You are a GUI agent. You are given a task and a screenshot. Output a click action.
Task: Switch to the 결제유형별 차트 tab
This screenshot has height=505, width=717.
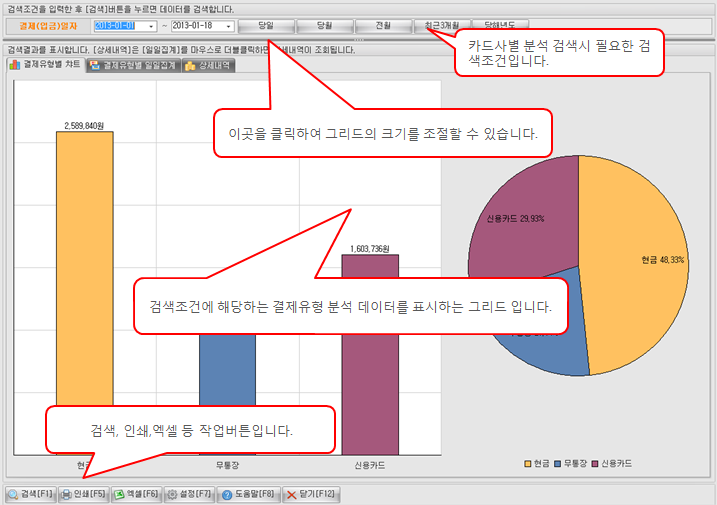coord(46,64)
